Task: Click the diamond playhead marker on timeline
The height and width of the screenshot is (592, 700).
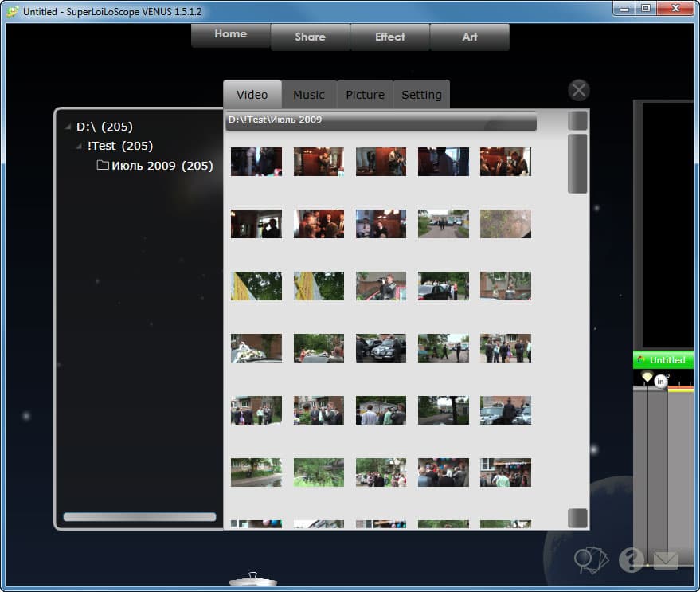Action: tap(647, 377)
